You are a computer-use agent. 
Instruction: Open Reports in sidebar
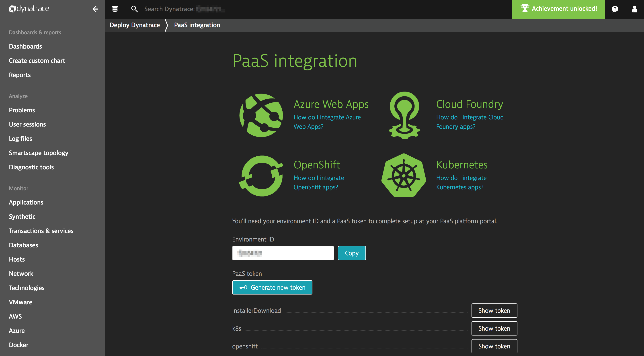[x=20, y=75]
